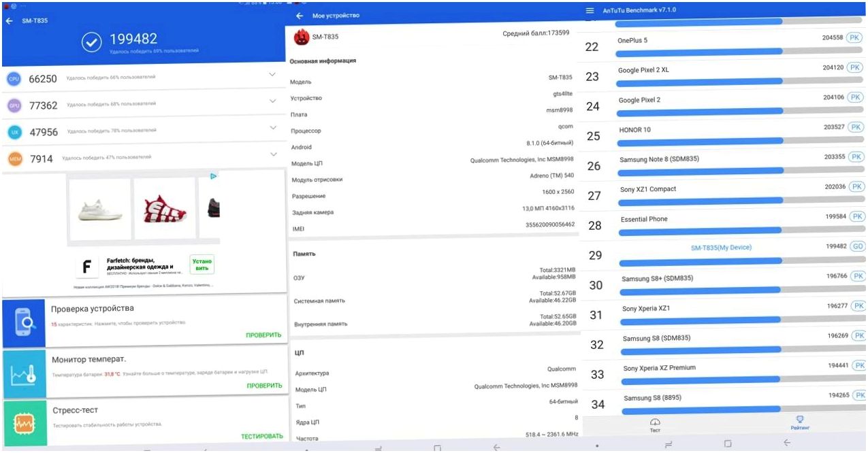Open the AnTuTu Benchmark hamburger menu
The image size is (868, 453).
[590, 10]
